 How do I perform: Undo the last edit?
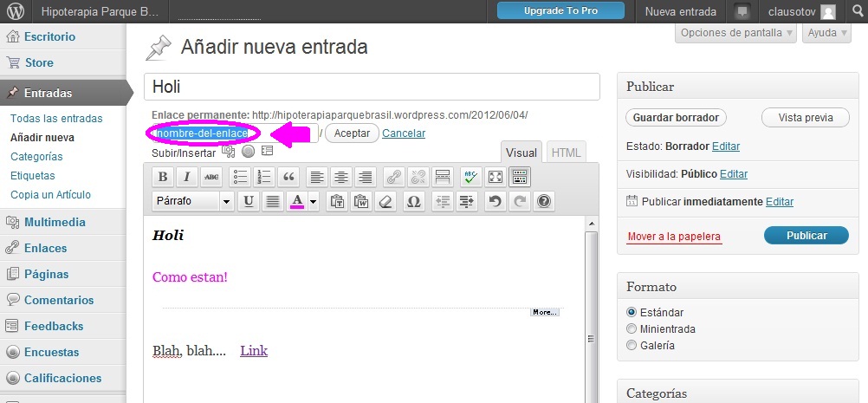tap(495, 201)
